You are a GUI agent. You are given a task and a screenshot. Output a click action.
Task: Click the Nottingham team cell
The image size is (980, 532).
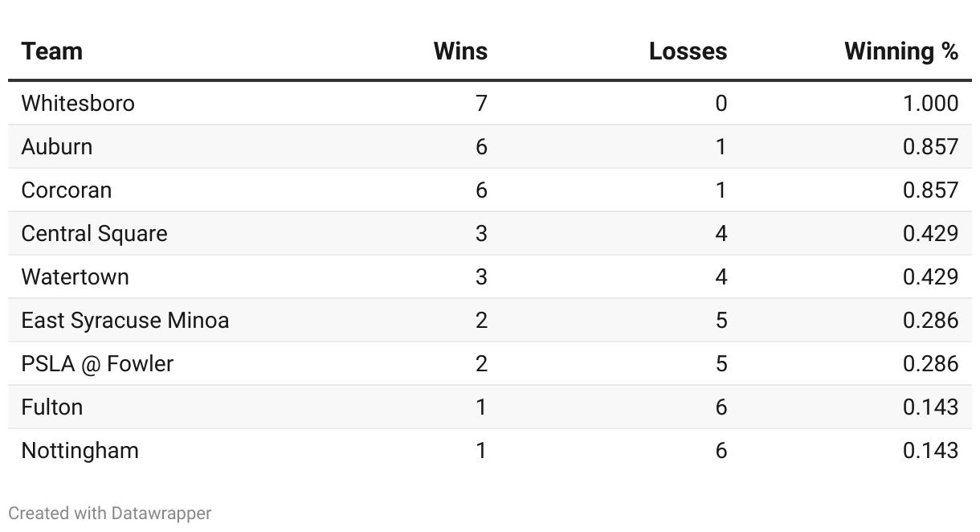tap(80, 451)
